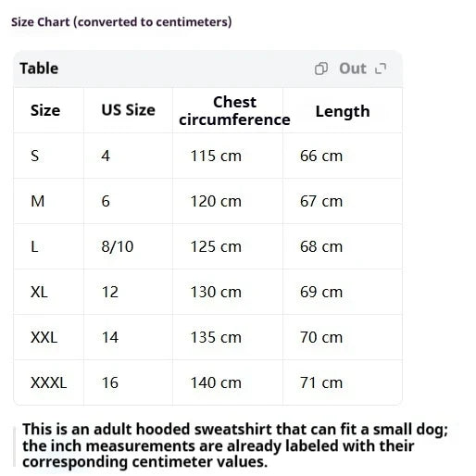Select the US Size column header

128,110
